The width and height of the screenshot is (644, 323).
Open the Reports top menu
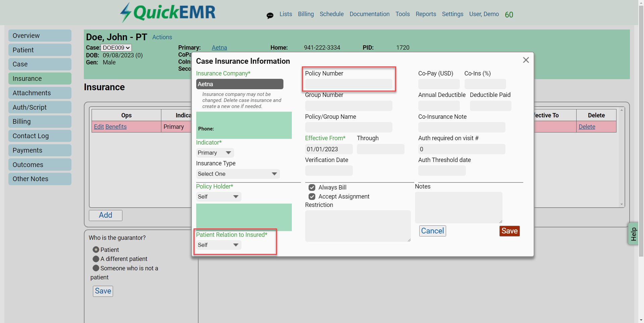[x=426, y=14]
